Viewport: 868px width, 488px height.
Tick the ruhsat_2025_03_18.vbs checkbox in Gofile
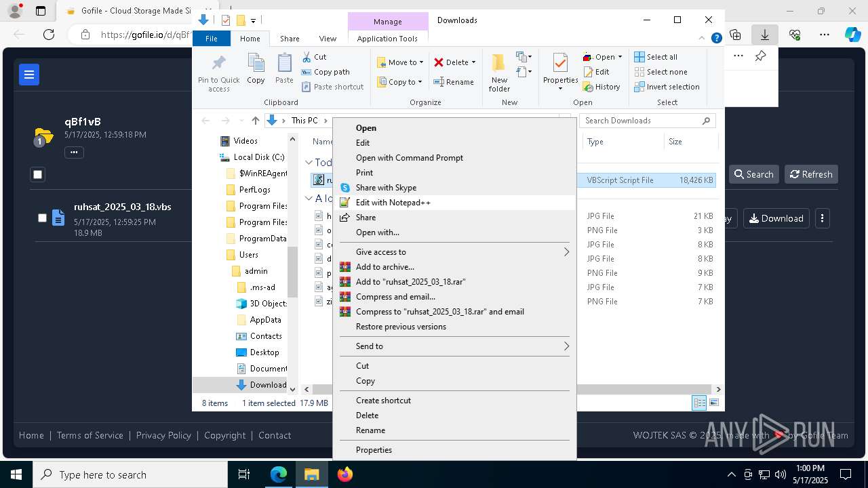point(42,218)
